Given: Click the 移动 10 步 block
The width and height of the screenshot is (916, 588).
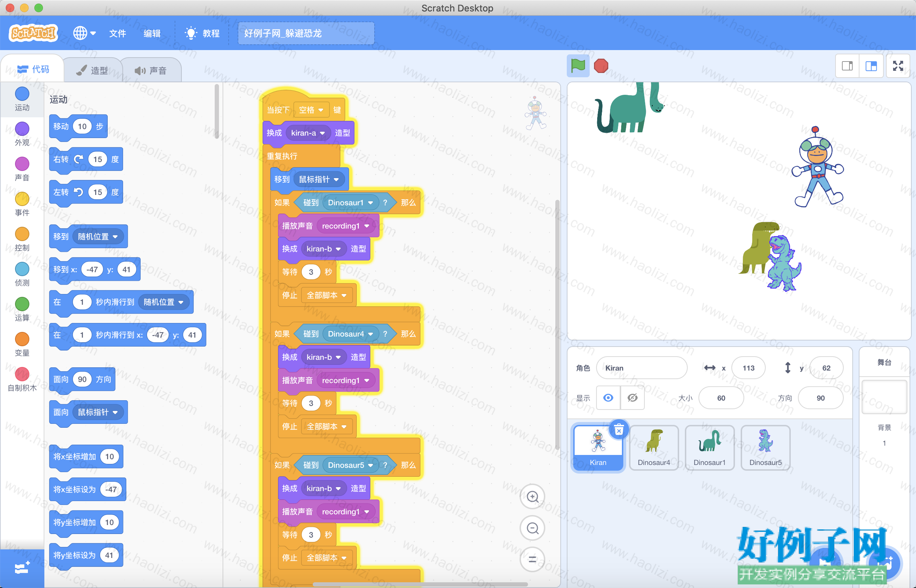Looking at the screenshot, I should pos(78,126).
